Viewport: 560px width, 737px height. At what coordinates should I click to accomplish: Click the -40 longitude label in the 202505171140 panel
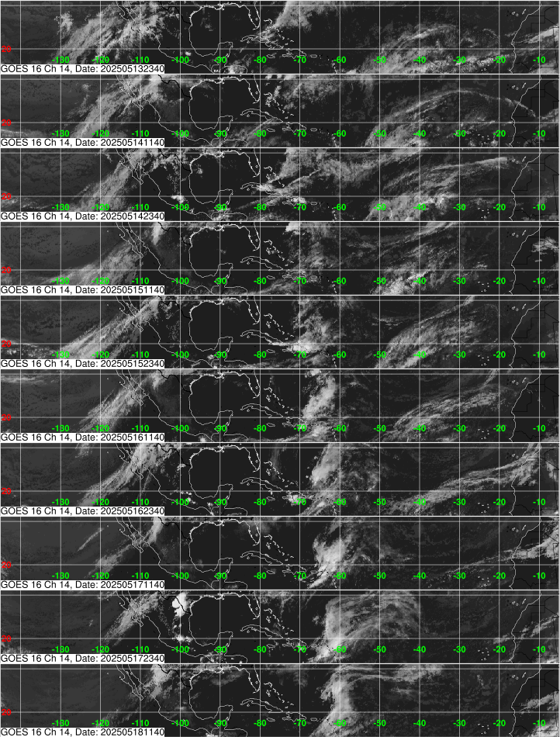pos(419,576)
